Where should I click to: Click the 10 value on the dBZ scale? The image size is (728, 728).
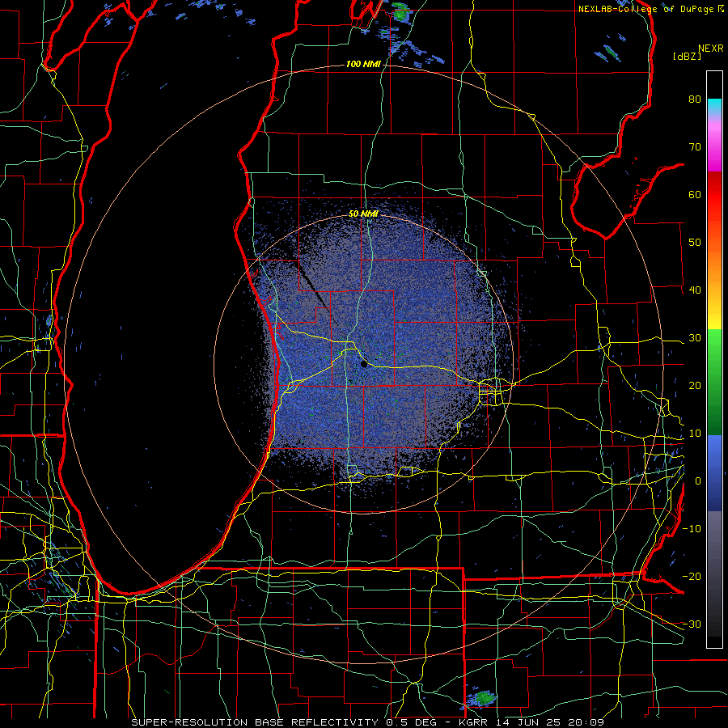(x=695, y=434)
